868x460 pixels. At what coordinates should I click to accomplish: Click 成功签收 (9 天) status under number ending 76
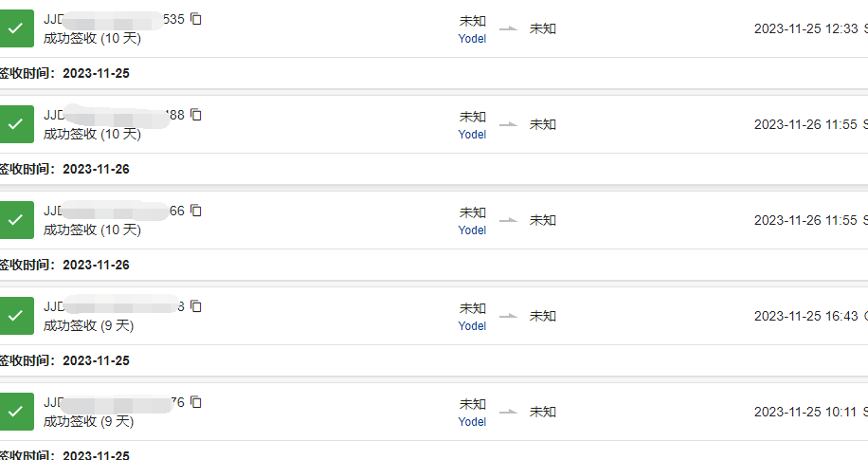88,422
